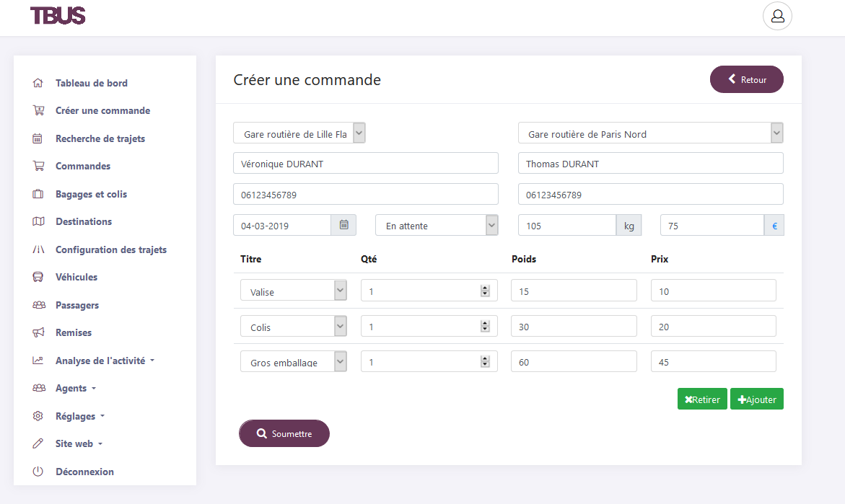This screenshot has height=504, width=845.
Task: Click the bus icon beside Véhicules
Action: tap(38, 277)
